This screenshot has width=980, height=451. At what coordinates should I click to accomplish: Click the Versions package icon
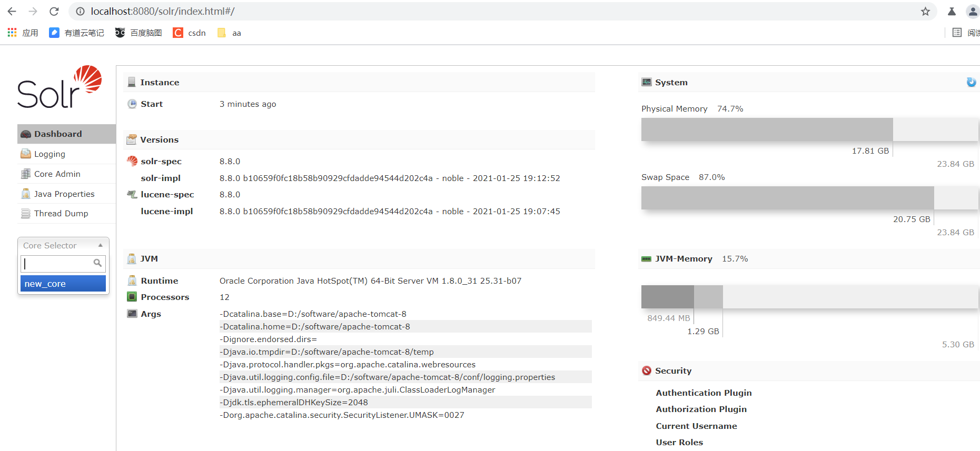pyautogui.click(x=132, y=139)
